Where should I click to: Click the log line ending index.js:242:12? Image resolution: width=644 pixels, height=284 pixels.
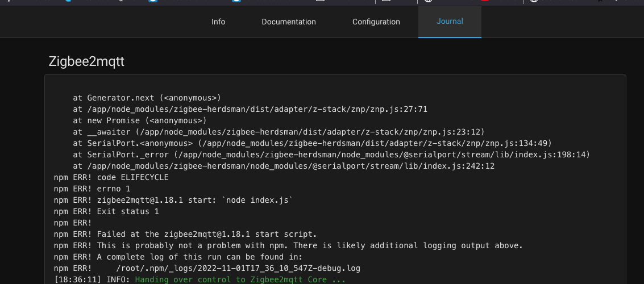pyautogui.click(x=284, y=166)
